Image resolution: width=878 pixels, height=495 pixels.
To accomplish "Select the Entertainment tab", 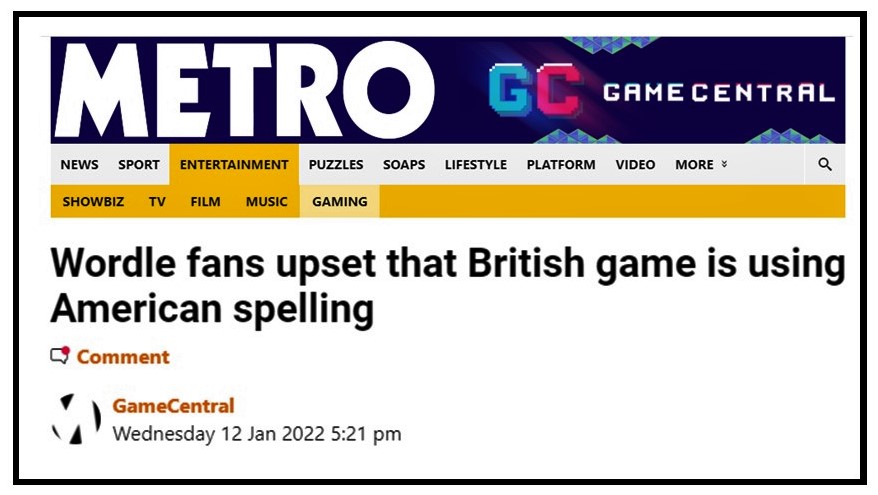I will 234,165.
